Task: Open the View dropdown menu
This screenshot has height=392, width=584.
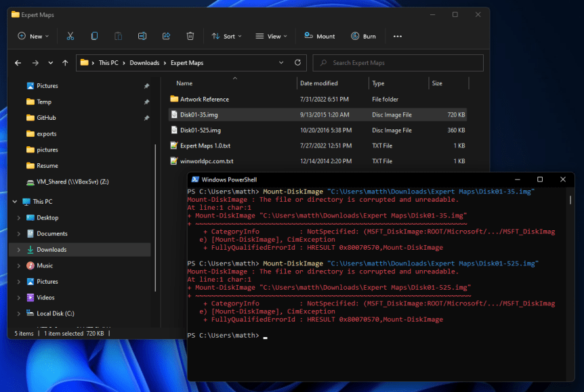Action: pyautogui.click(x=272, y=36)
